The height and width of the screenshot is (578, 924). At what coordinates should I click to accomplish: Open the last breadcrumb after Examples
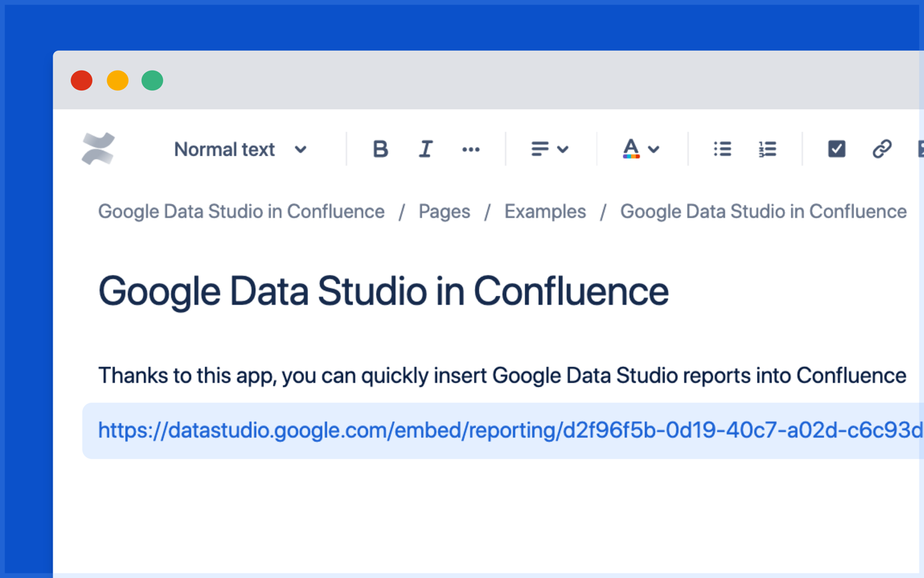[x=763, y=211]
